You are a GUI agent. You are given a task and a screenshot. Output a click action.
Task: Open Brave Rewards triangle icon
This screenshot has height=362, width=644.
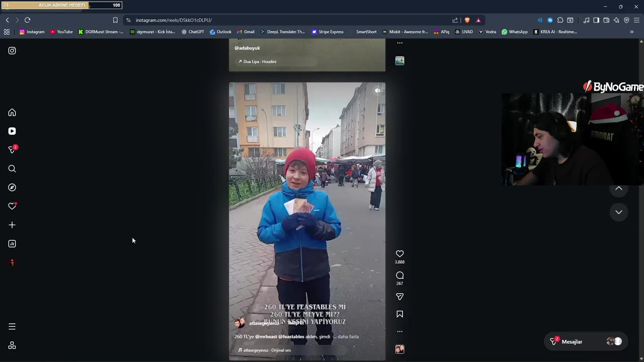point(478,20)
